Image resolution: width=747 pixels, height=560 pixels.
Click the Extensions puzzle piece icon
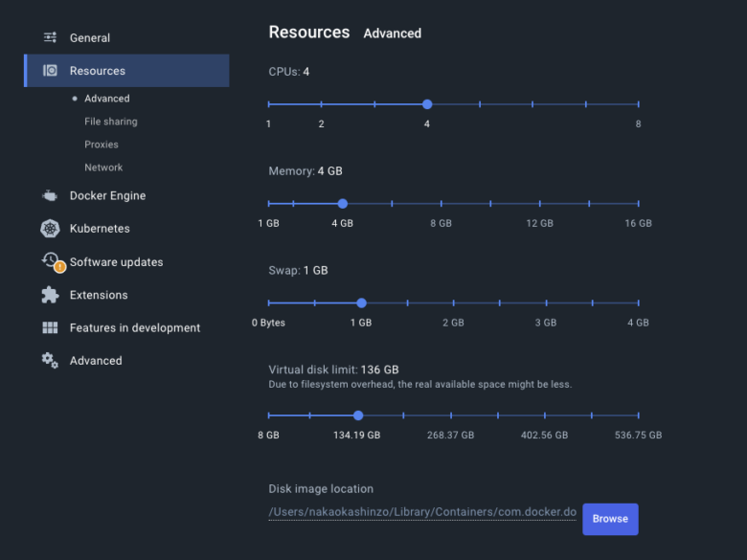pyautogui.click(x=50, y=295)
